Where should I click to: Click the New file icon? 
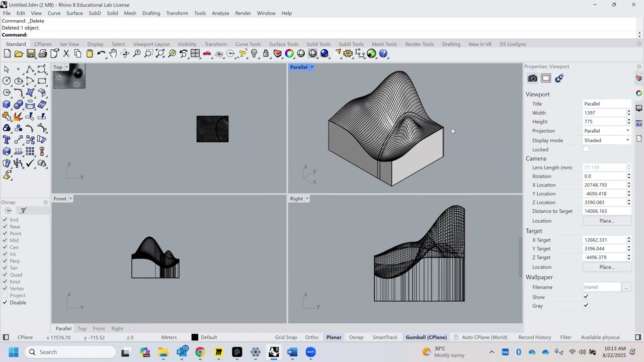click(x=7, y=54)
